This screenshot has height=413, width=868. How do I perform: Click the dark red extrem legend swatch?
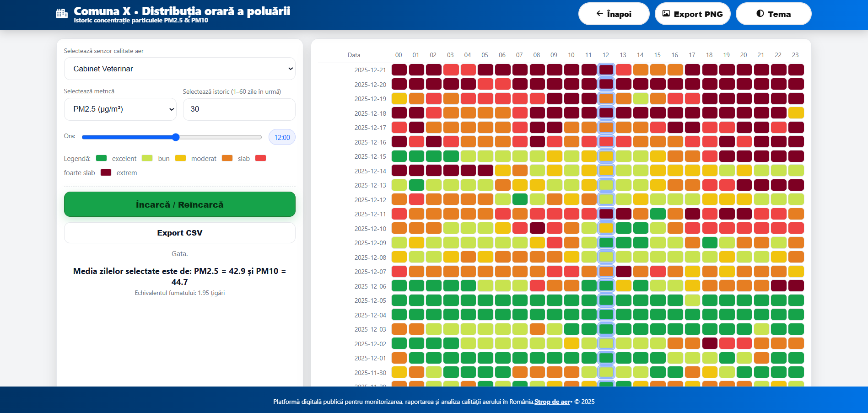(106, 172)
